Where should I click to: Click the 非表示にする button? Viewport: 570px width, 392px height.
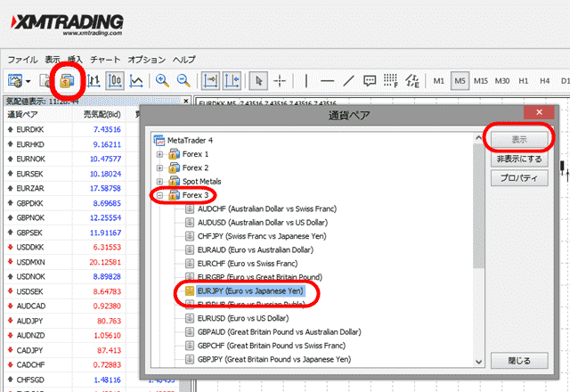click(x=519, y=159)
